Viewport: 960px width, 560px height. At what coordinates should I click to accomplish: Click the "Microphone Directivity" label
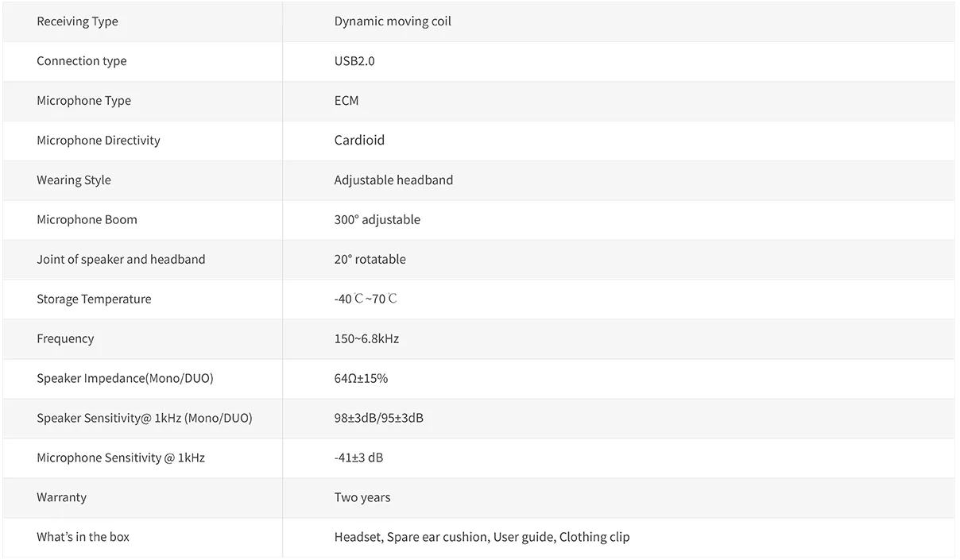coord(99,141)
